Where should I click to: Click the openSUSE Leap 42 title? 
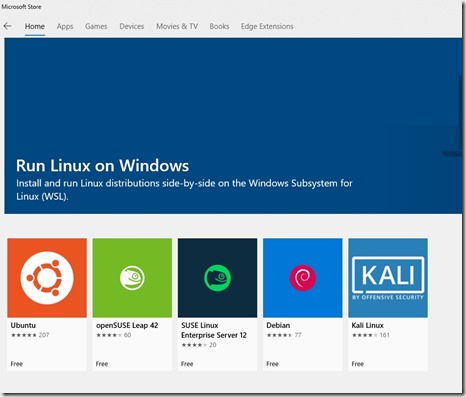coord(127,325)
